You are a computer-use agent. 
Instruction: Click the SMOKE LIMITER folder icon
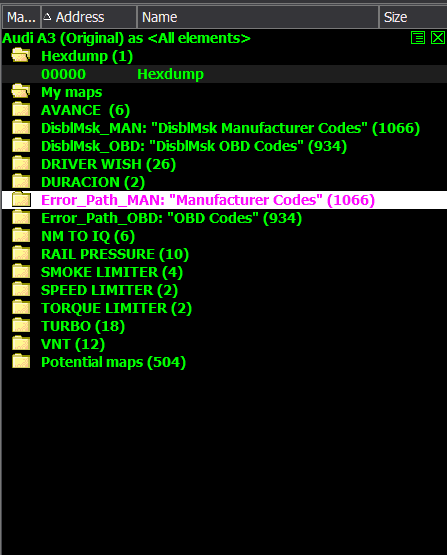[21, 272]
